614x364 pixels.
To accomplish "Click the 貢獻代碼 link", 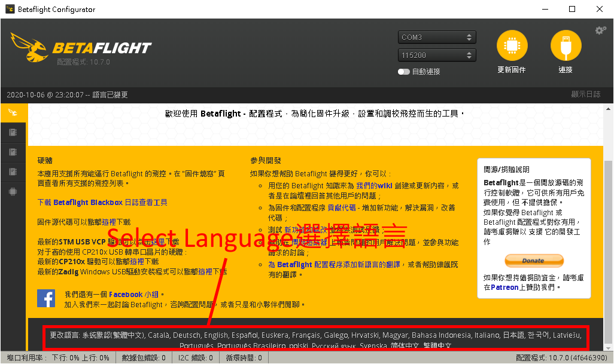I will click(x=342, y=207).
